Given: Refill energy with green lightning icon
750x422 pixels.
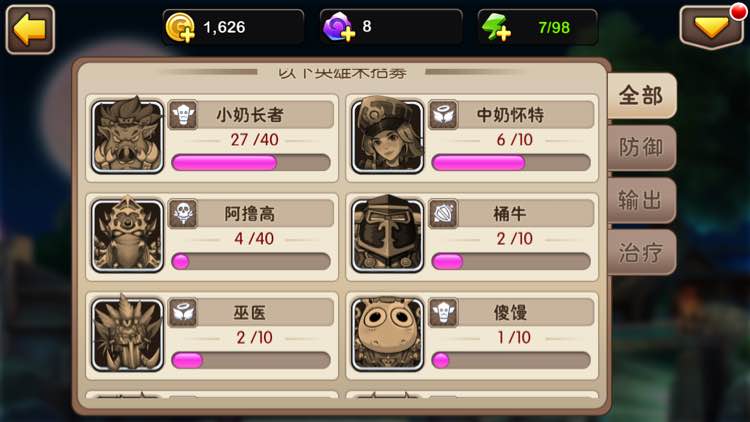Looking at the screenshot, I should (496, 27).
